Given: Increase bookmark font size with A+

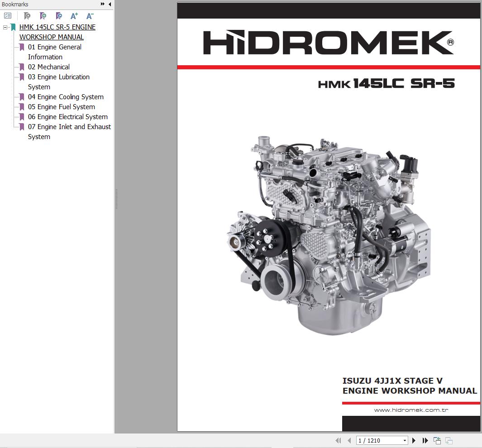Looking at the screenshot, I should click(74, 16).
